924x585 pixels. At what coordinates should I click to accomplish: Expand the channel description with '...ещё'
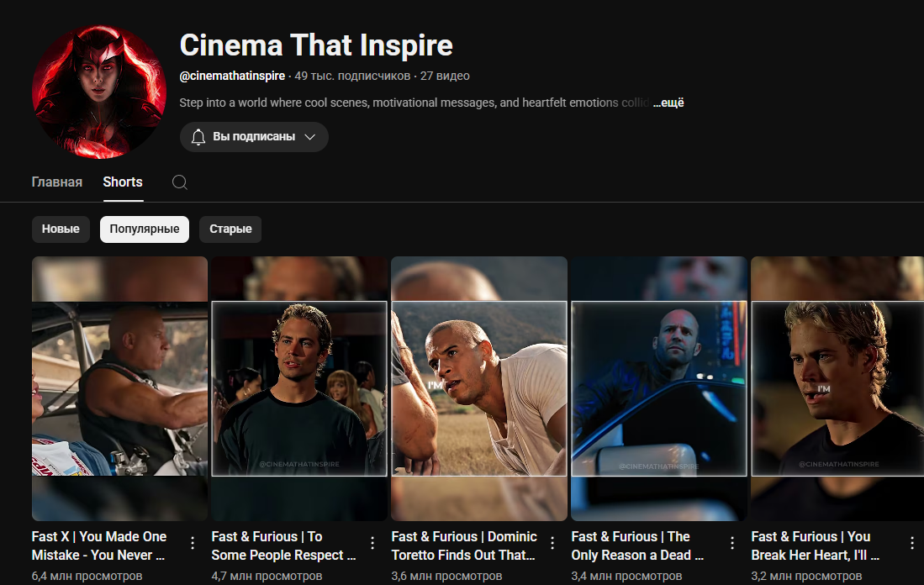pyautogui.click(x=668, y=102)
